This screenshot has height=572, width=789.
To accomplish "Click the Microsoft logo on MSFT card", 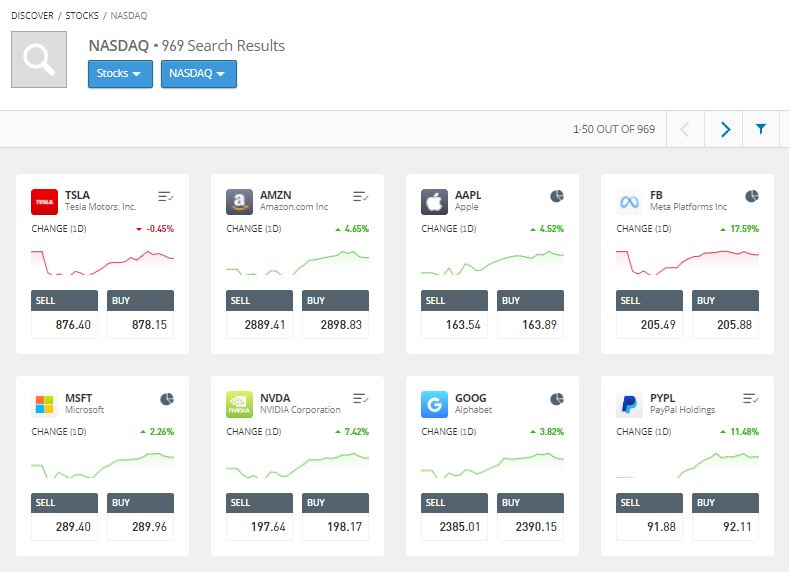I will 44,404.
